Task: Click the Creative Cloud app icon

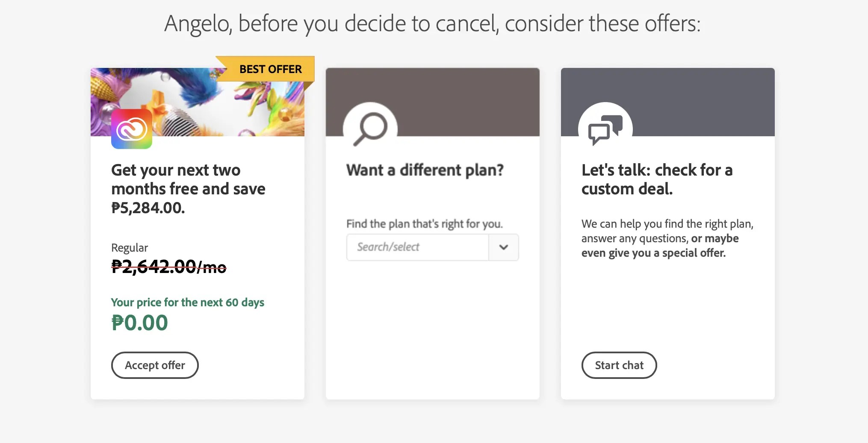Action: 131,129
